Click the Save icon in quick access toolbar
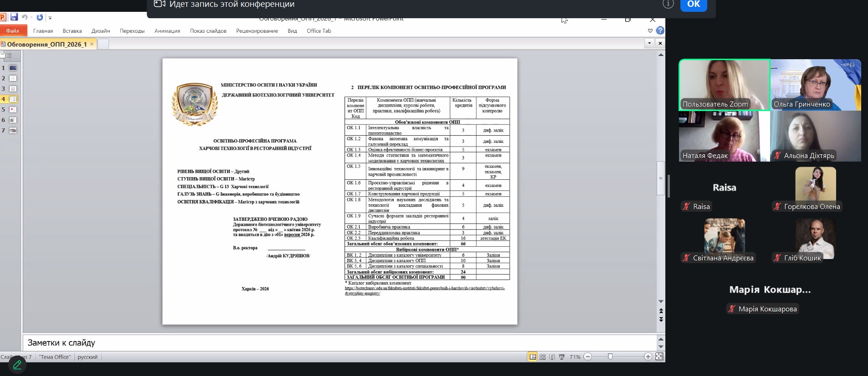The height and width of the screenshot is (376, 868). pyautogui.click(x=14, y=17)
